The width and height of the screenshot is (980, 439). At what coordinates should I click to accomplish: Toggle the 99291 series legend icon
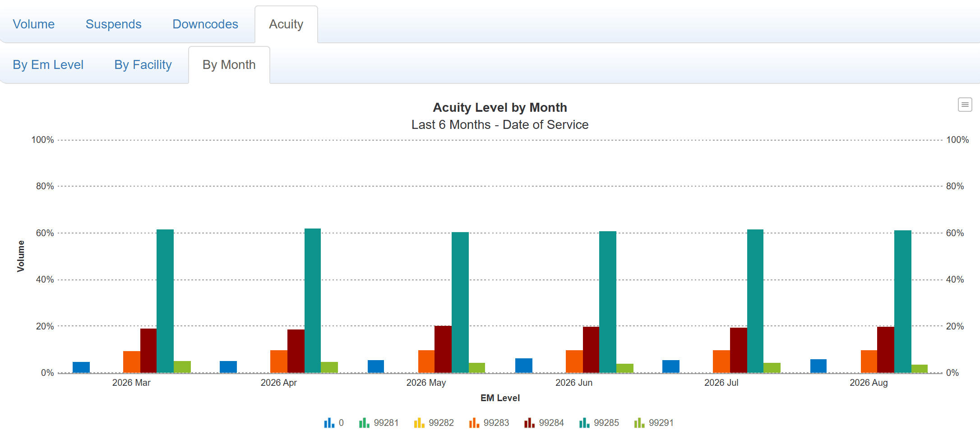639,423
